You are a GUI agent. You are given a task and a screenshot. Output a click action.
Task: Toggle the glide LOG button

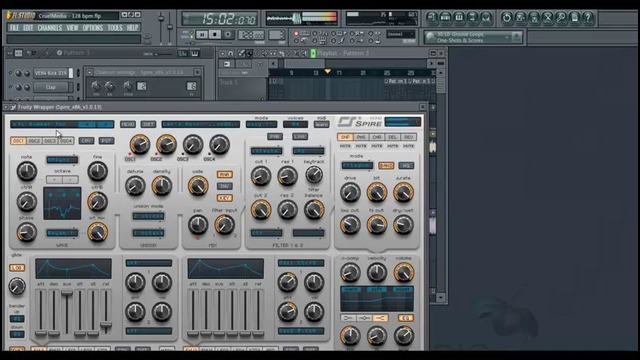pos(17,268)
